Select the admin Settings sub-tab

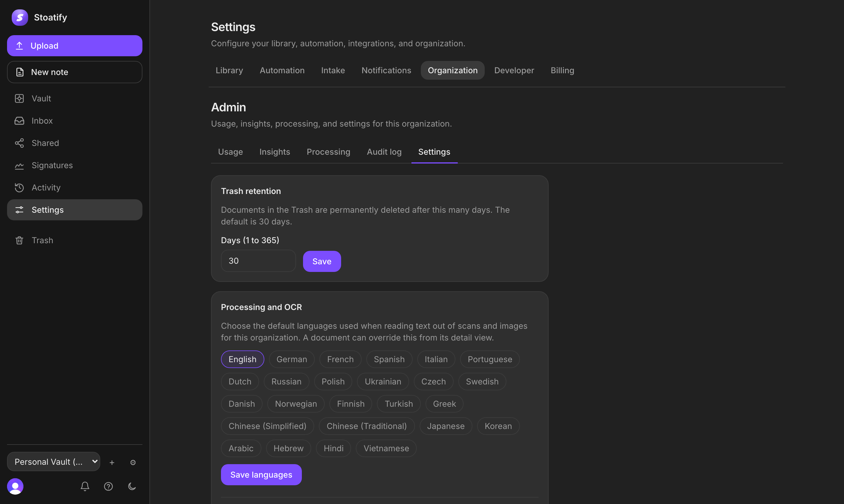[434, 152]
